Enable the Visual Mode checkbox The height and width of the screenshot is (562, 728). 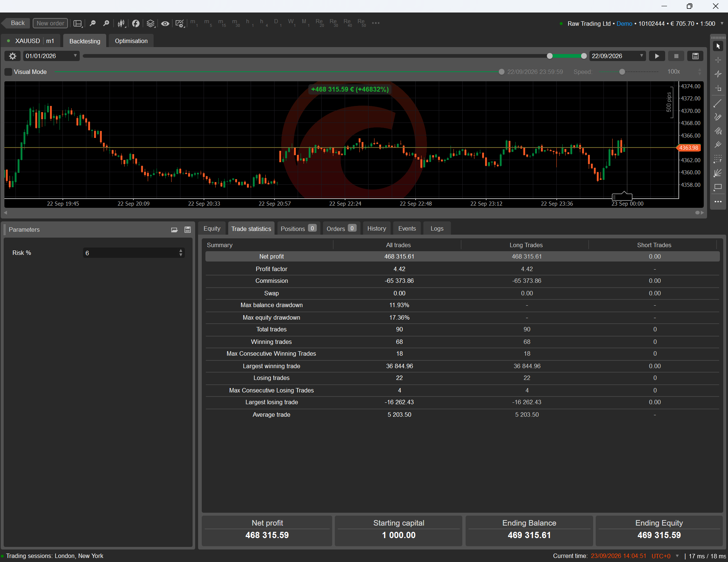coord(8,72)
